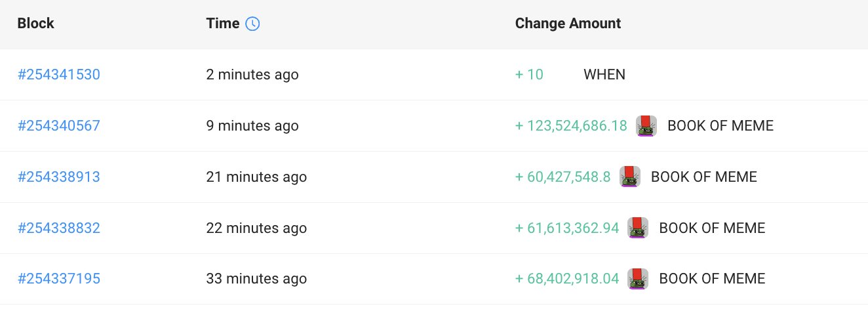Viewport: 868px width, 315px height.
Task: Open block #254341530
Action: click(x=59, y=75)
